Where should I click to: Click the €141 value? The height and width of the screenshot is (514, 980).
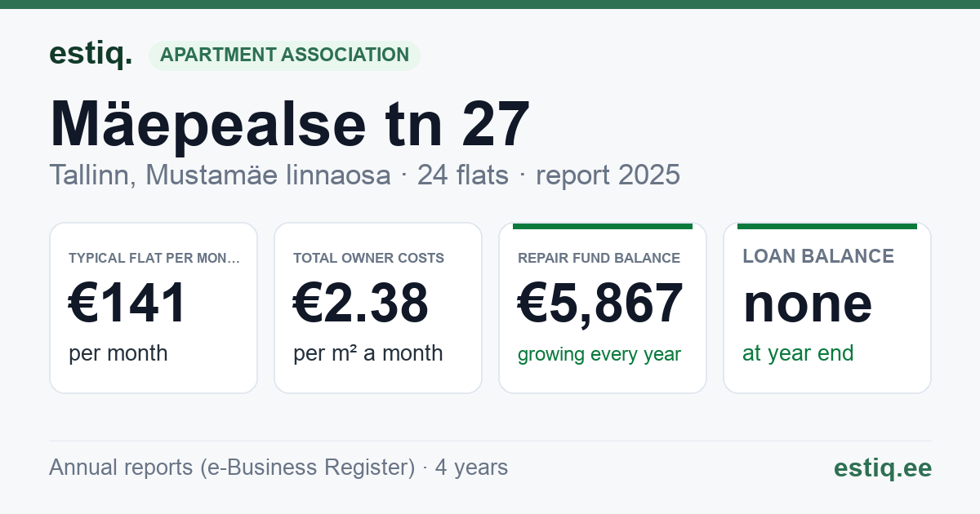pyautogui.click(x=127, y=304)
